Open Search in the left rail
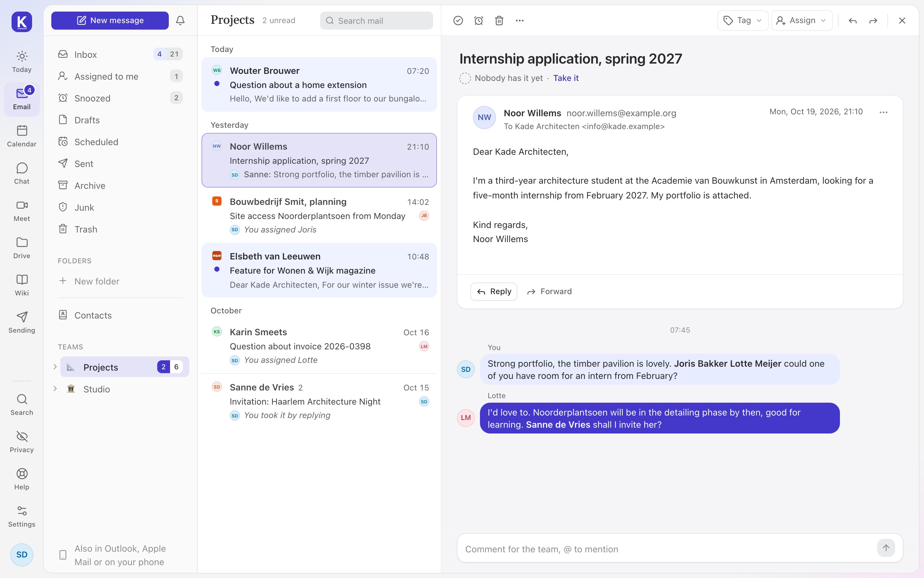Screen dimensions: 924x578 point(22,405)
